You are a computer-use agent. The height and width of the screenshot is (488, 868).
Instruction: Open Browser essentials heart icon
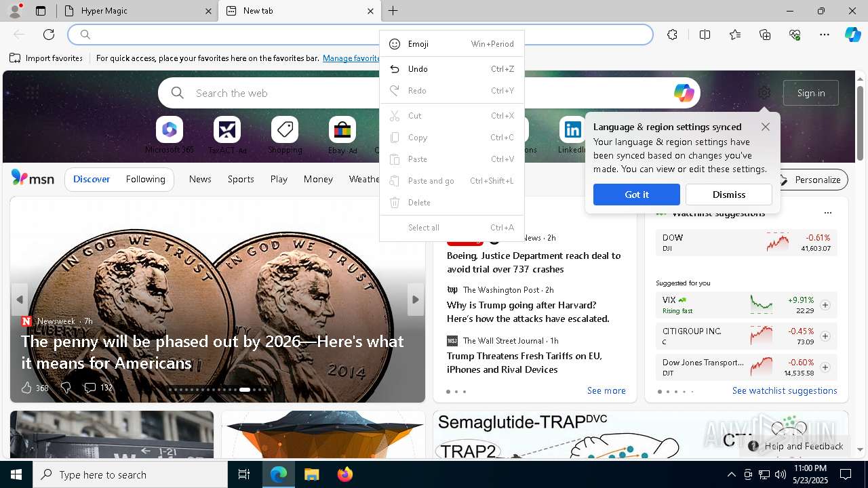pos(795,35)
